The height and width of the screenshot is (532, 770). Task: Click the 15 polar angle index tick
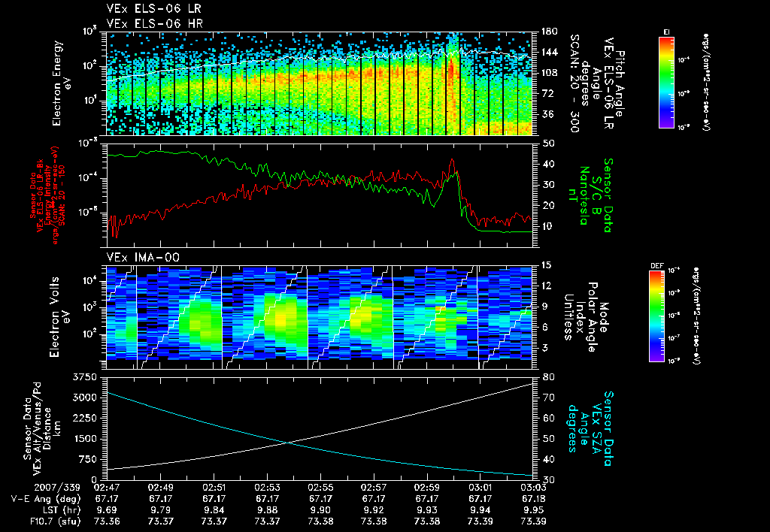point(548,265)
